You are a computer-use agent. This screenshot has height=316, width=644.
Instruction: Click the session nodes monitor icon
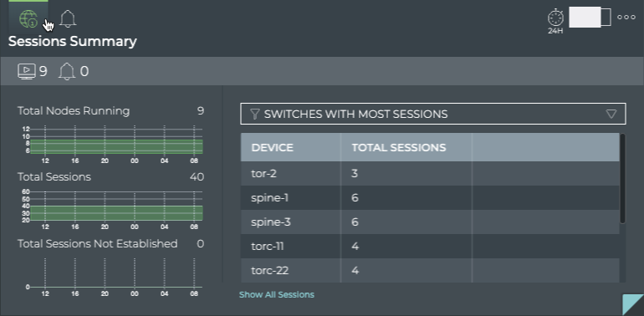pos(27,71)
